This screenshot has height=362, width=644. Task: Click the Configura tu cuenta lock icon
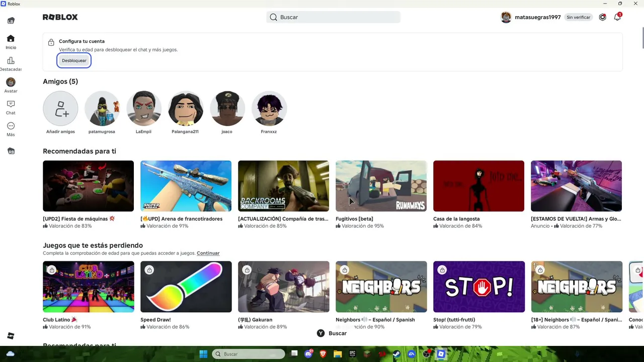(51, 43)
